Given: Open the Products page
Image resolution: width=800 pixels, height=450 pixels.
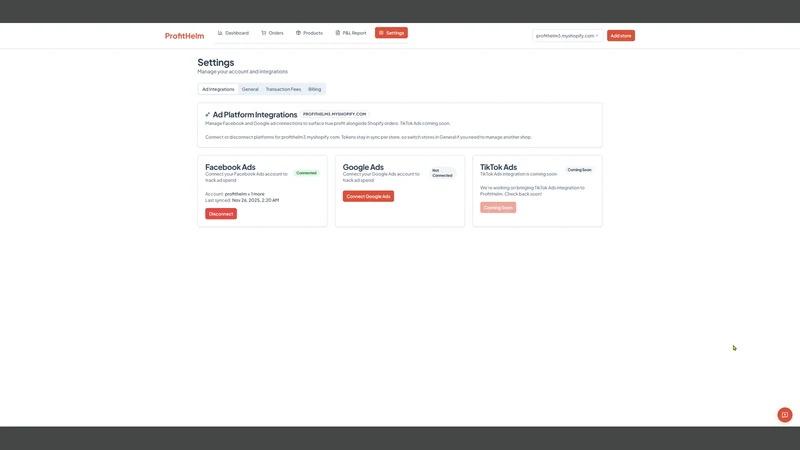Looking at the screenshot, I should pos(309,33).
